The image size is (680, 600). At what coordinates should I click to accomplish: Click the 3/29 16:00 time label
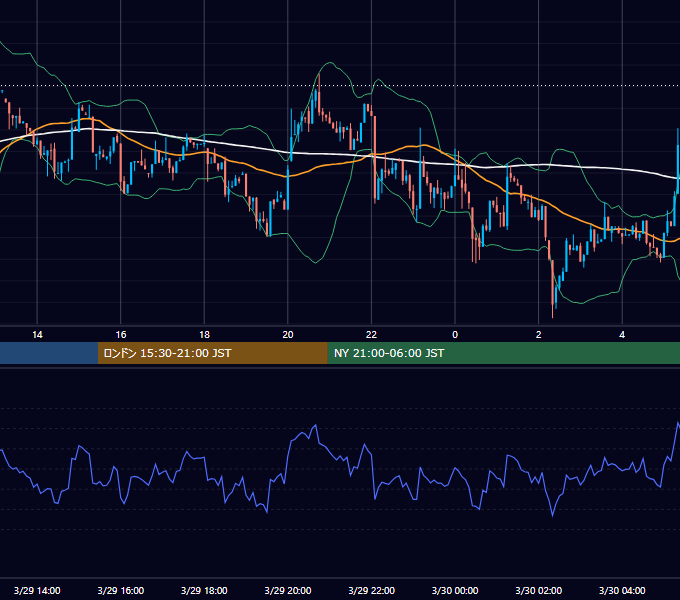121,590
